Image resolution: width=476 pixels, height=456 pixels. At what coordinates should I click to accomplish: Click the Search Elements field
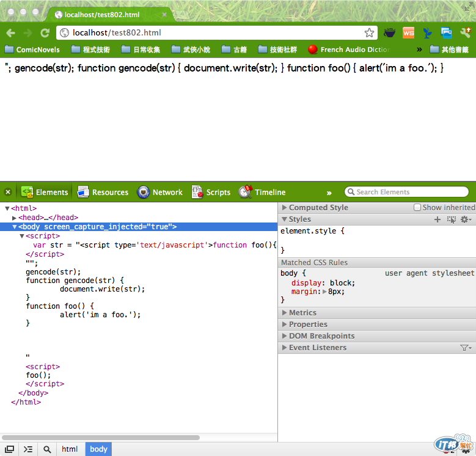point(407,192)
